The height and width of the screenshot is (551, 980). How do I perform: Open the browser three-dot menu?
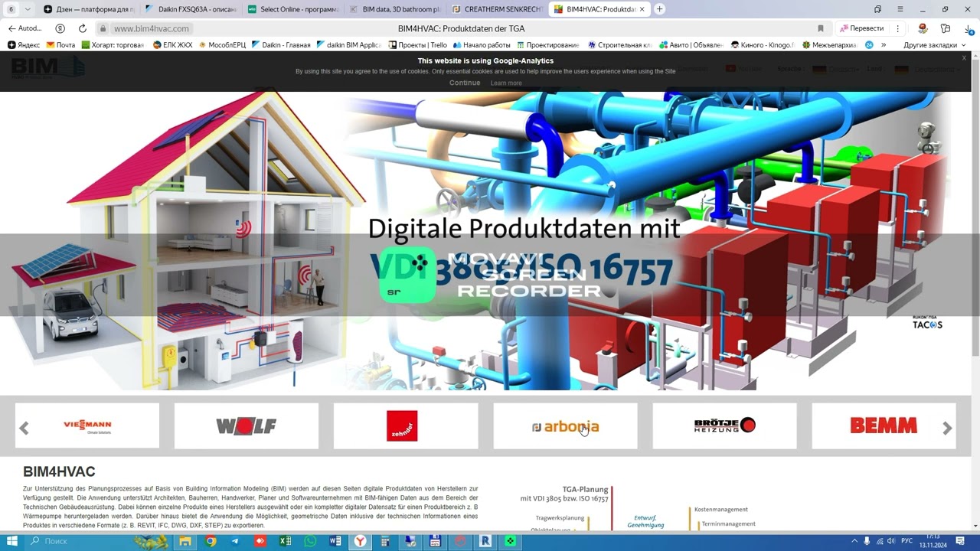(897, 28)
